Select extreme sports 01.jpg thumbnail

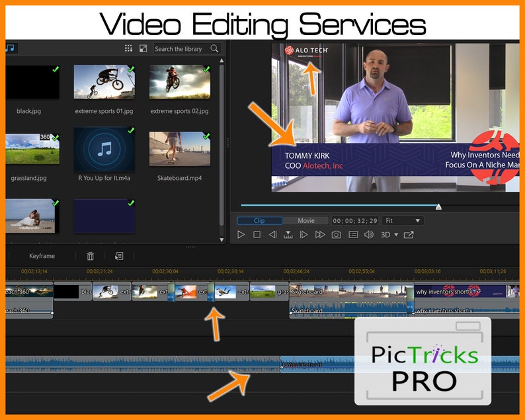[x=104, y=82]
